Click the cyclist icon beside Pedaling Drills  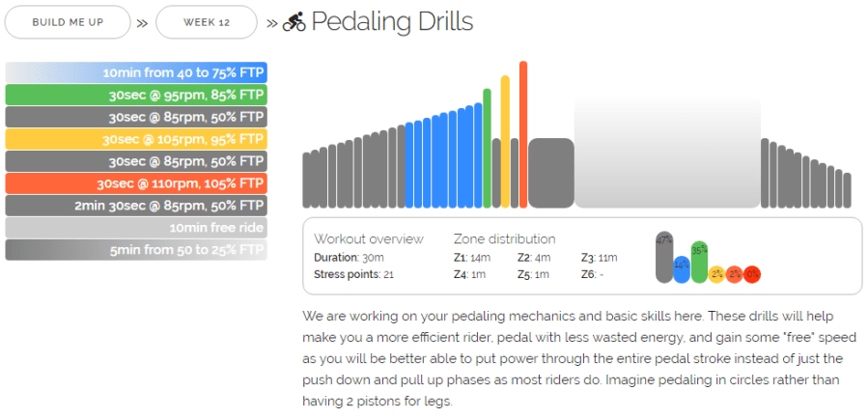click(x=294, y=22)
